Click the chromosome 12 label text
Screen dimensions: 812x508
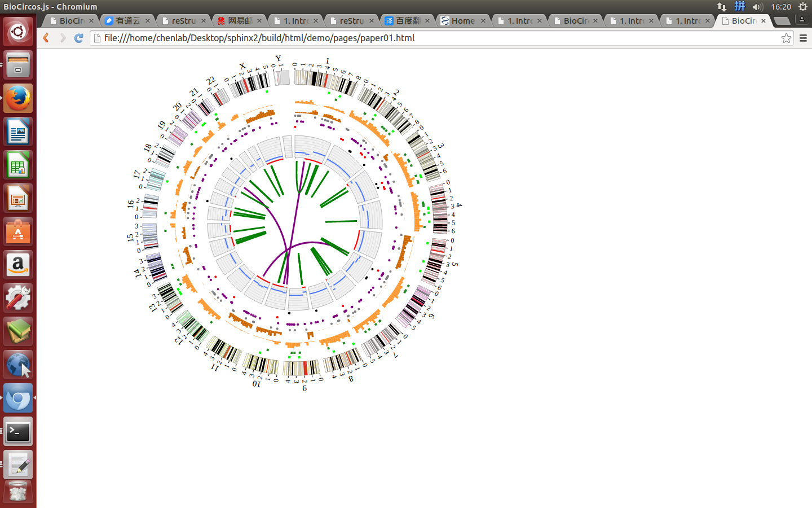(x=179, y=340)
